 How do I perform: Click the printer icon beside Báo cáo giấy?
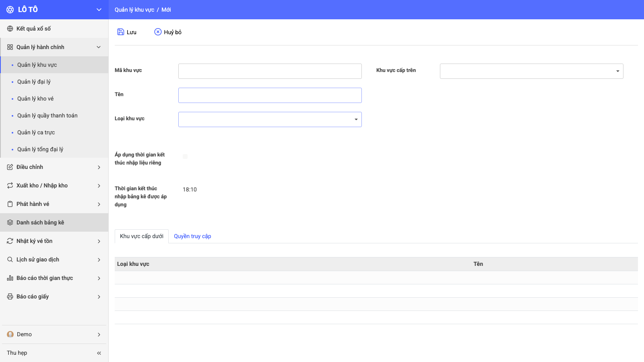tap(10, 296)
